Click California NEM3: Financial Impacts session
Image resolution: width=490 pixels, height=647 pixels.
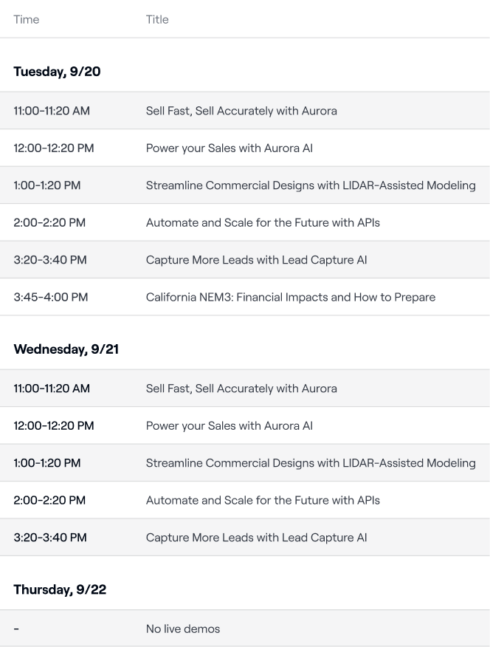[x=290, y=297]
